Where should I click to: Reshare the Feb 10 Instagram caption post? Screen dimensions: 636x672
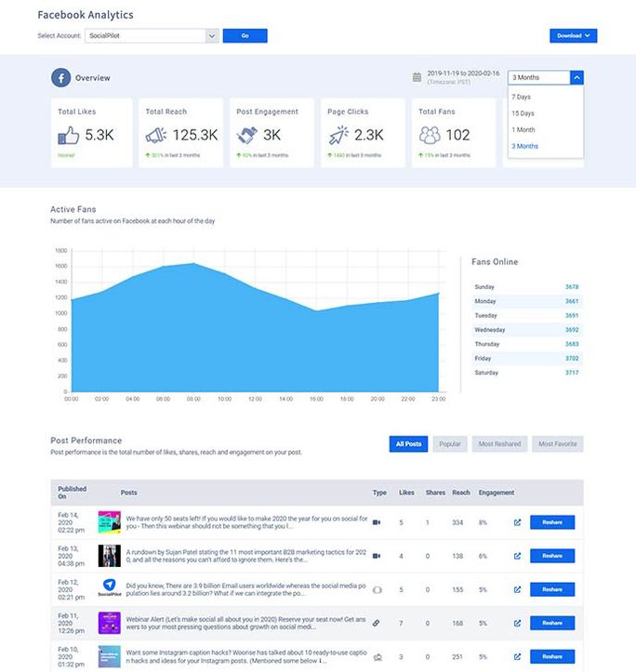552,656
